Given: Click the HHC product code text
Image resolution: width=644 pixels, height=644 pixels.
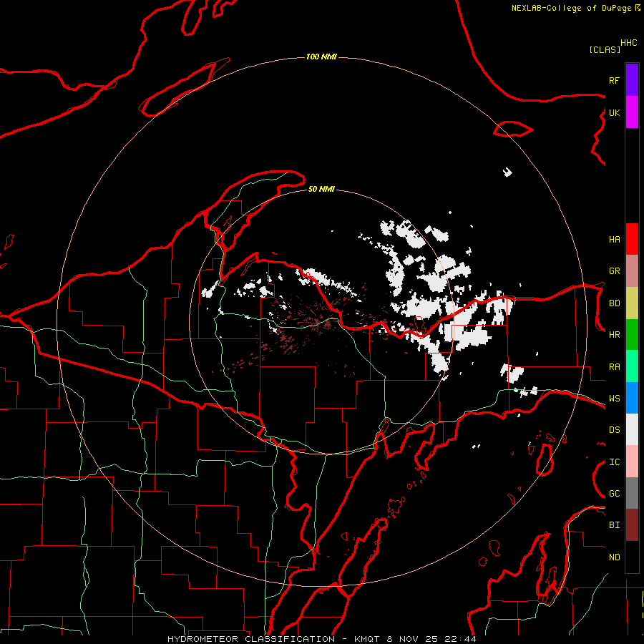Looking at the screenshot, I should 628,43.
